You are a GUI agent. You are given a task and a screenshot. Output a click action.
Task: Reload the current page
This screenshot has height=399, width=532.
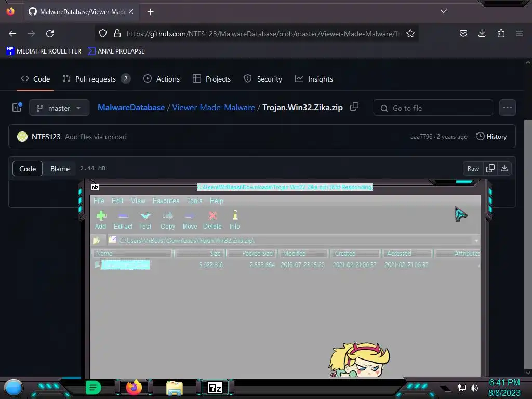tap(50, 34)
